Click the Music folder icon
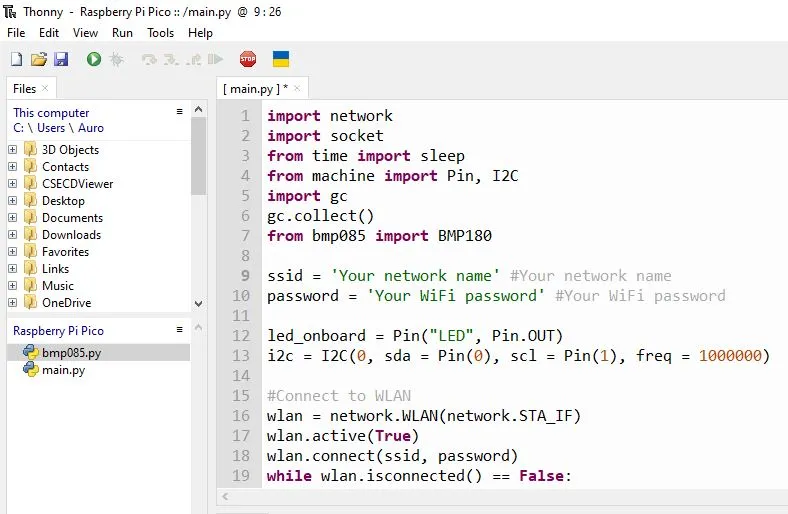Screen dimensions: 788x514 31,285
